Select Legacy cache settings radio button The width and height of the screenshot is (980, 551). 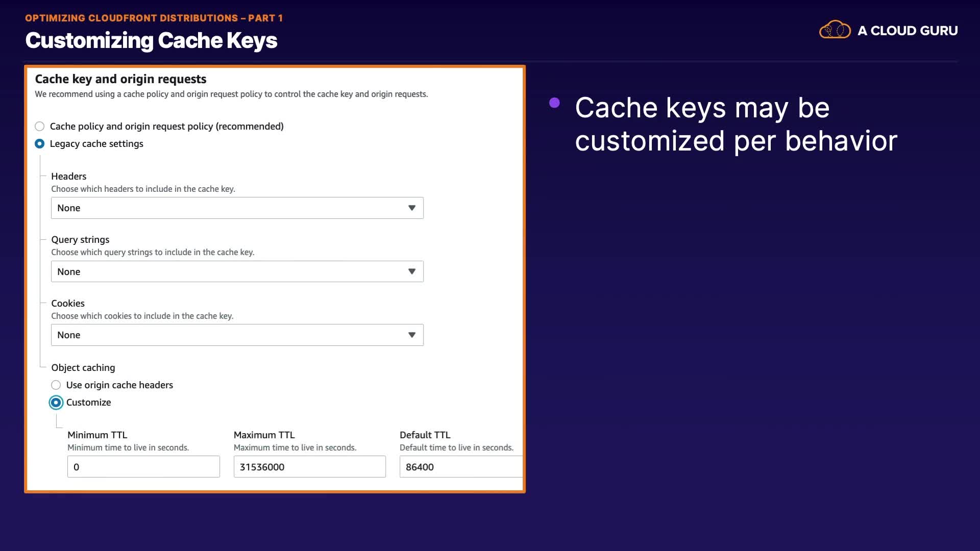coord(40,144)
